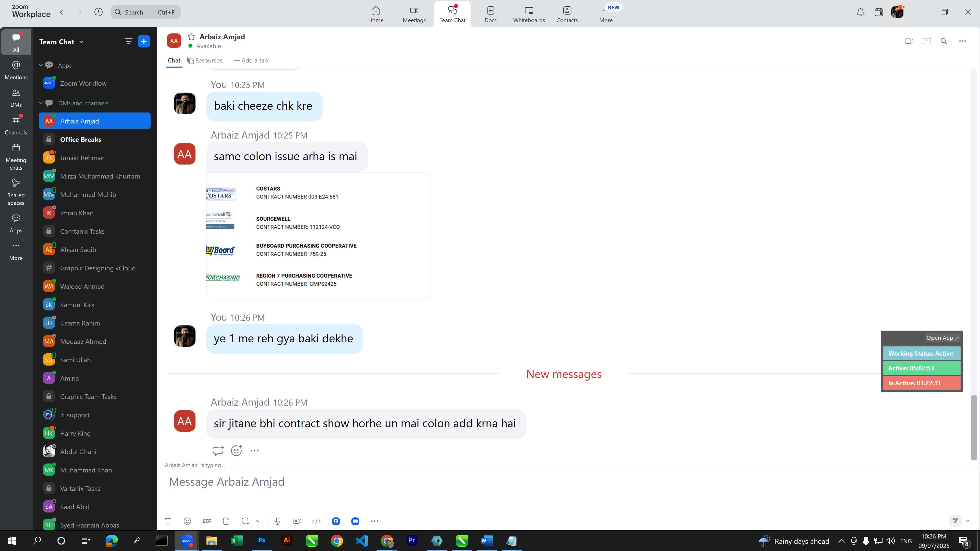The width and height of the screenshot is (980, 551).
Task: Switch to the Home tab
Action: [x=375, y=15]
